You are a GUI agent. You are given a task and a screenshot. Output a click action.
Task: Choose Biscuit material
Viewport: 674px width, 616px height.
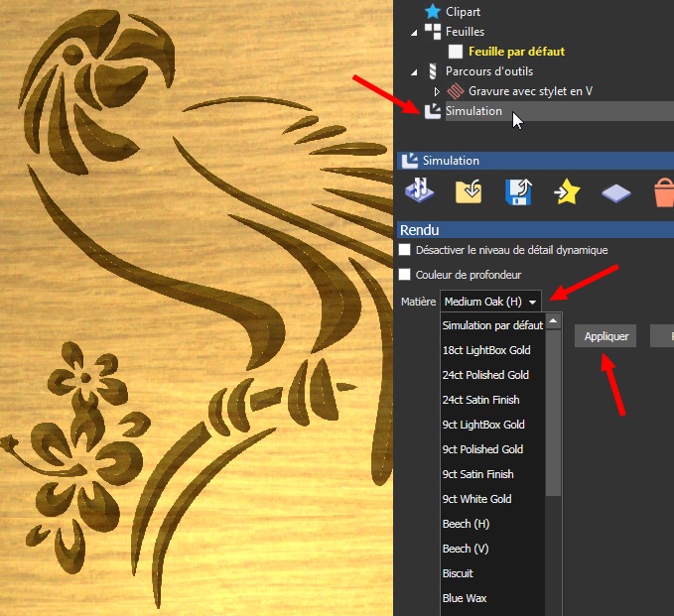492,573
